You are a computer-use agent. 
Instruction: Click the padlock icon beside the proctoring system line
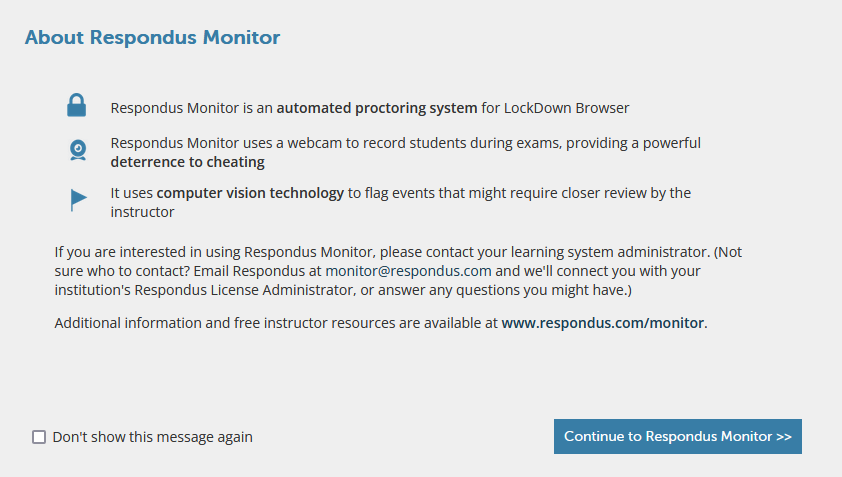[76, 105]
